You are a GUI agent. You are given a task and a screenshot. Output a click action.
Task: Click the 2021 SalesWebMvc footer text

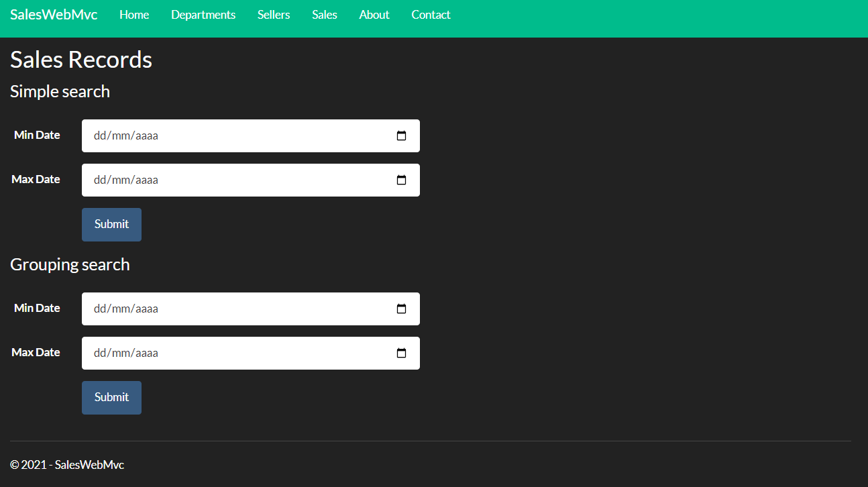[x=67, y=464]
